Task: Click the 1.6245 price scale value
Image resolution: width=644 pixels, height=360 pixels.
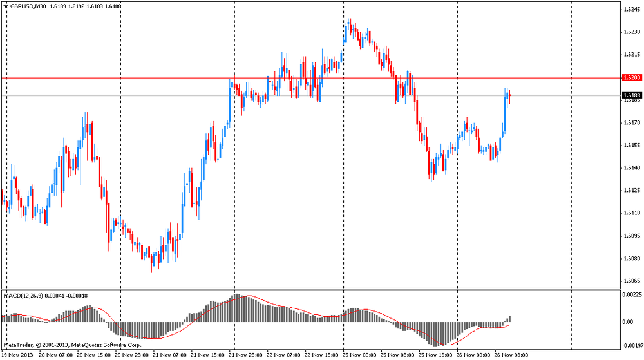Action: point(632,9)
